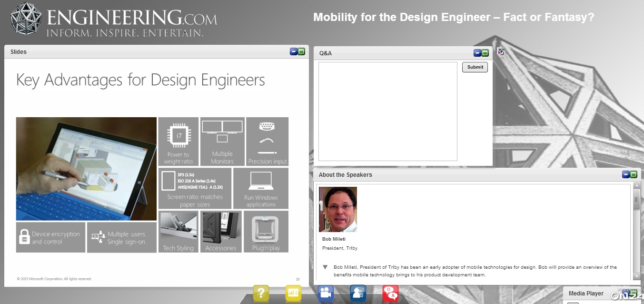
Task: Click the "Tech Styling" slide tile
Action: 178,232
